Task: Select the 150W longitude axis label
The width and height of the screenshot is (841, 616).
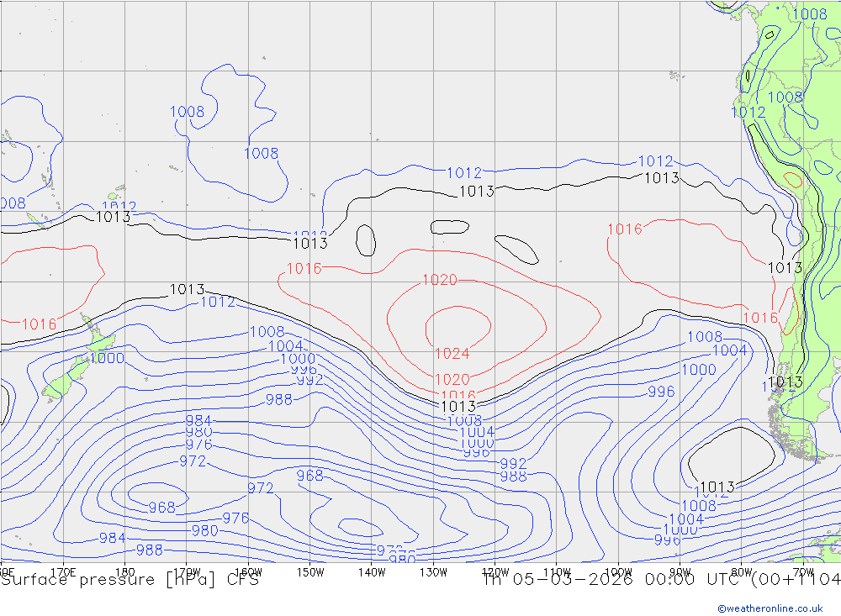Action: click(310, 572)
